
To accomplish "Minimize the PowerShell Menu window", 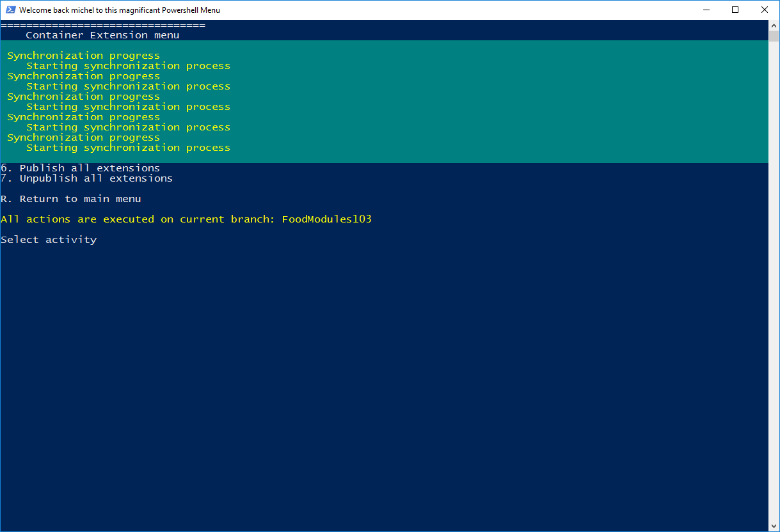I will coord(706,10).
